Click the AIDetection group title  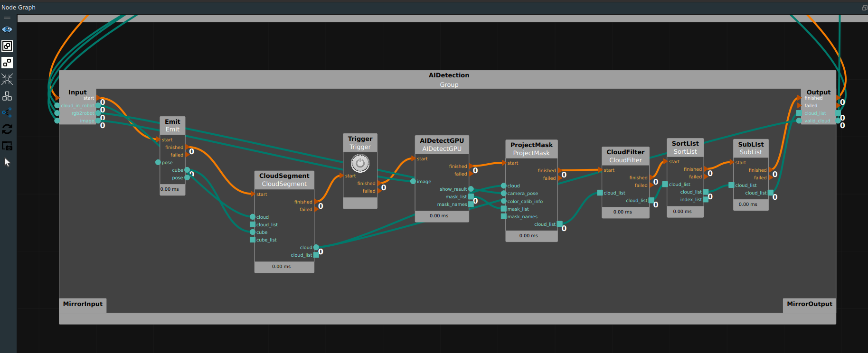click(x=449, y=75)
